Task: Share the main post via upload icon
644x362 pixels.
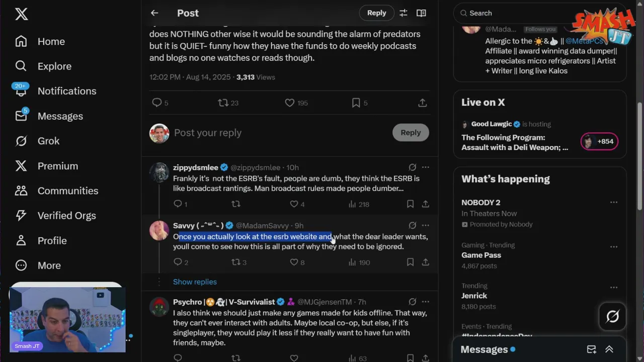Action: pyautogui.click(x=423, y=103)
